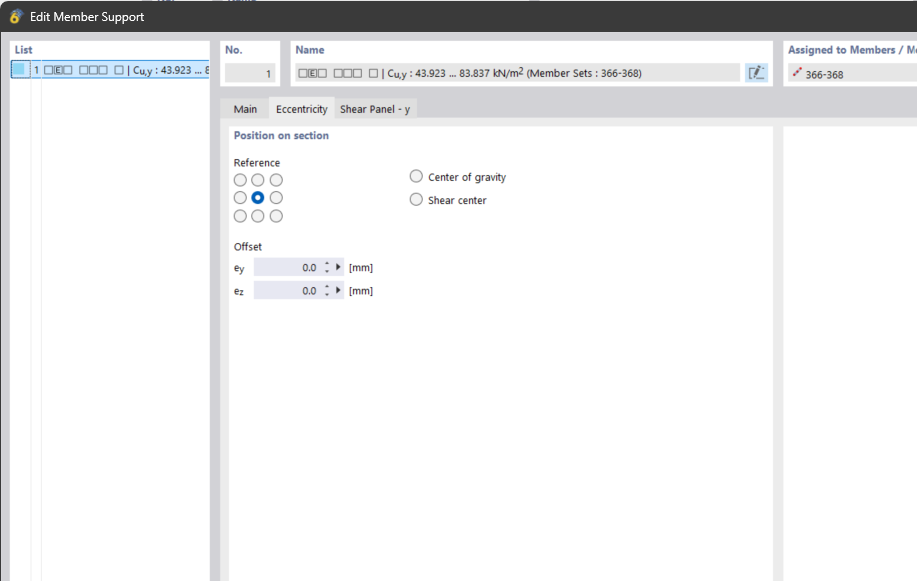Select the middle-left reference point radio

pyautogui.click(x=240, y=198)
